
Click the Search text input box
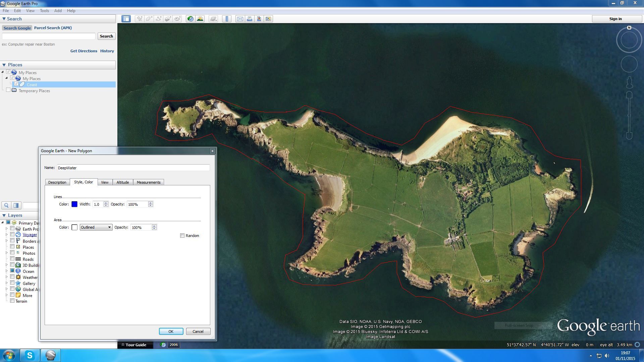(x=49, y=36)
